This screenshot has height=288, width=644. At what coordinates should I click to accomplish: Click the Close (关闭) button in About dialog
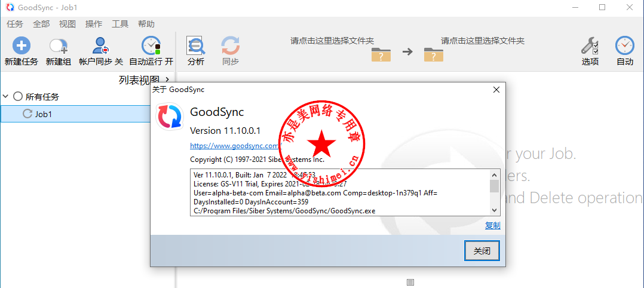point(482,250)
